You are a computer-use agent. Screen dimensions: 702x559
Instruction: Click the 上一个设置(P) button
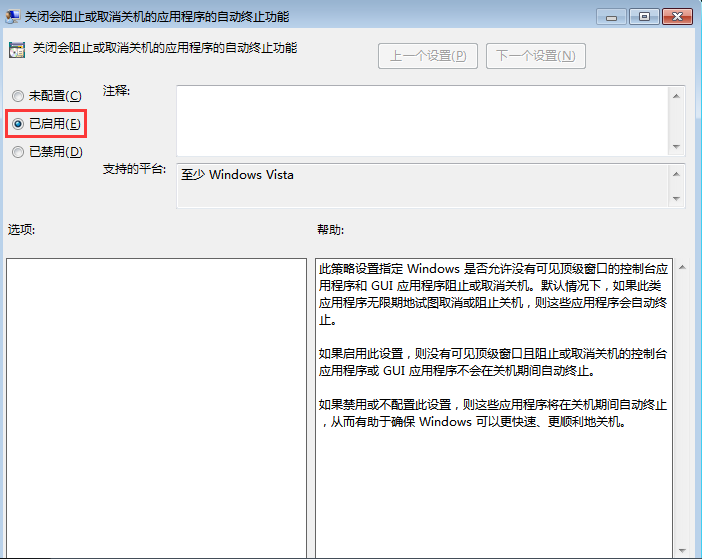coord(427,56)
